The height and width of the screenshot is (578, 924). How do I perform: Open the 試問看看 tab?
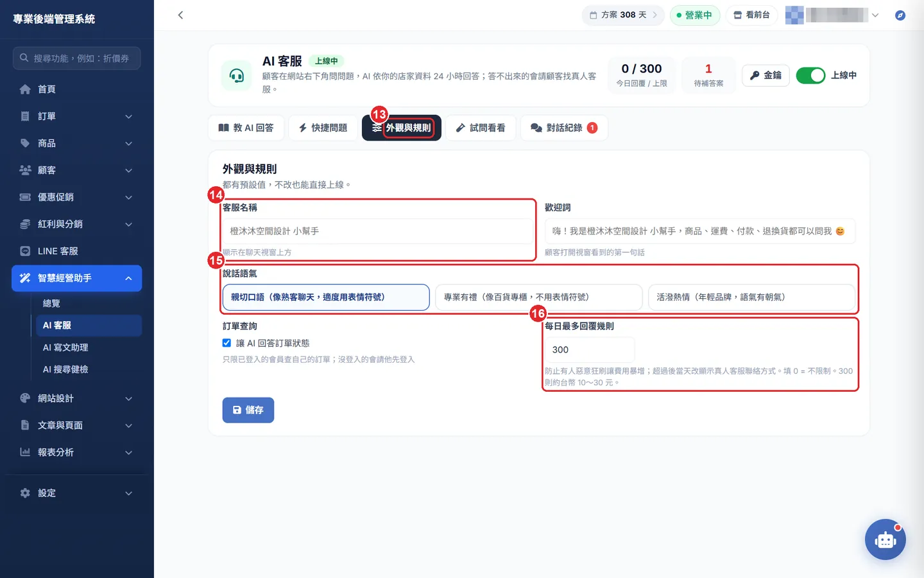(481, 128)
